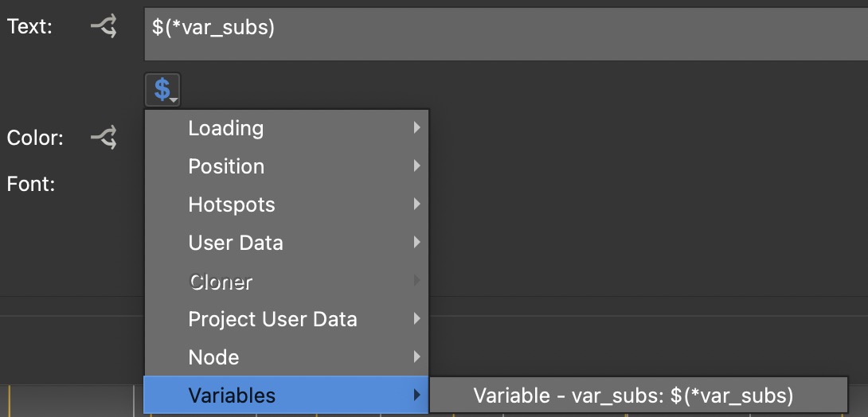Expand the arrow next to Loading

coord(416,128)
